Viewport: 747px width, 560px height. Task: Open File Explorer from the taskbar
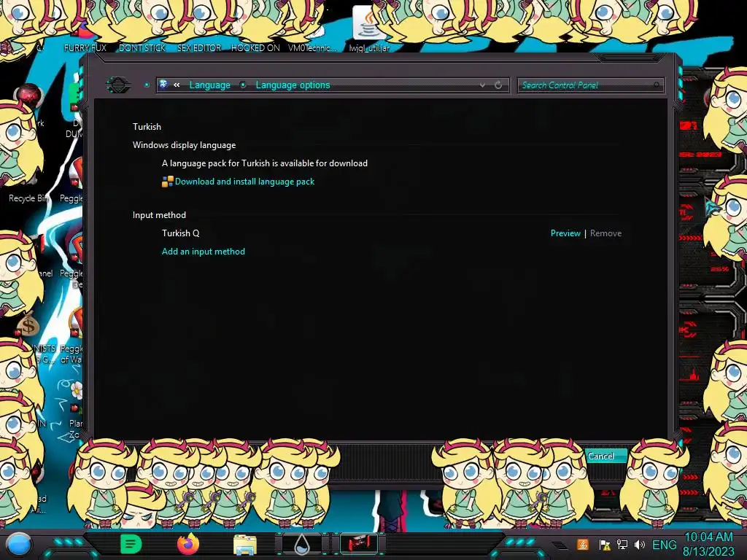tap(245, 545)
